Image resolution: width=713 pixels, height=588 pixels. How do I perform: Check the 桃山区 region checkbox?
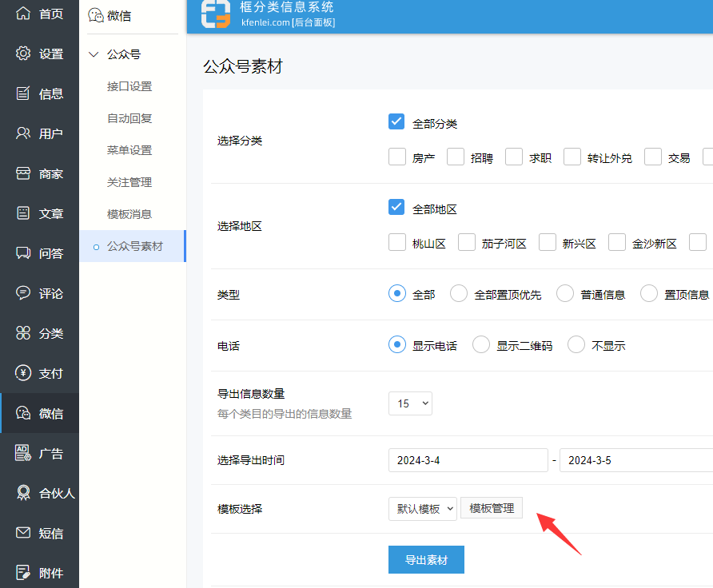[396, 242]
